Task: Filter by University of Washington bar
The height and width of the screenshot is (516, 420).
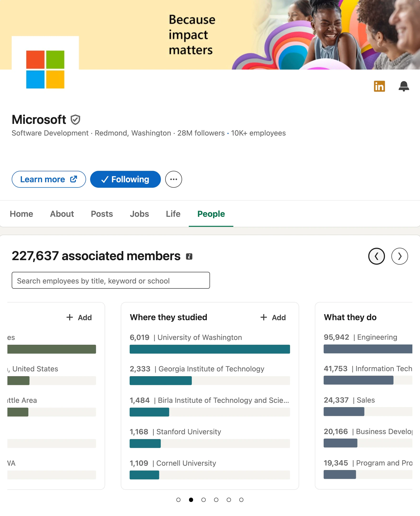Action: [x=210, y=349]
